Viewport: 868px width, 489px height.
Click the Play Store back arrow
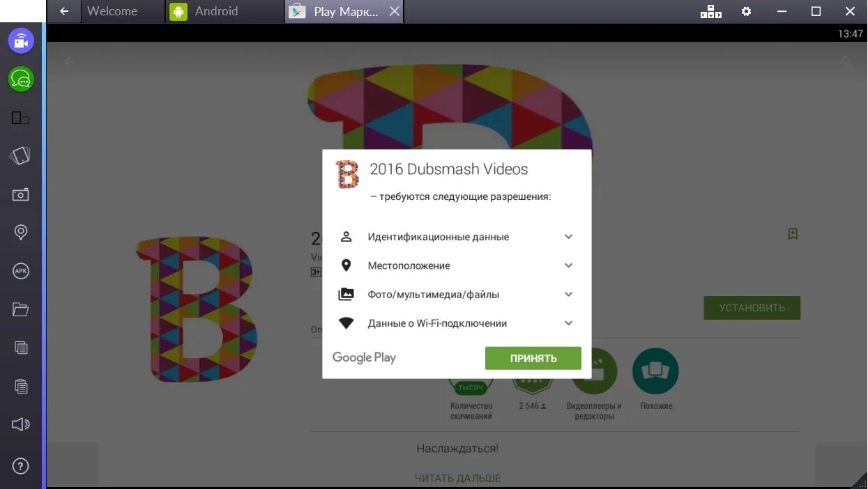click(x=69, y=62)
